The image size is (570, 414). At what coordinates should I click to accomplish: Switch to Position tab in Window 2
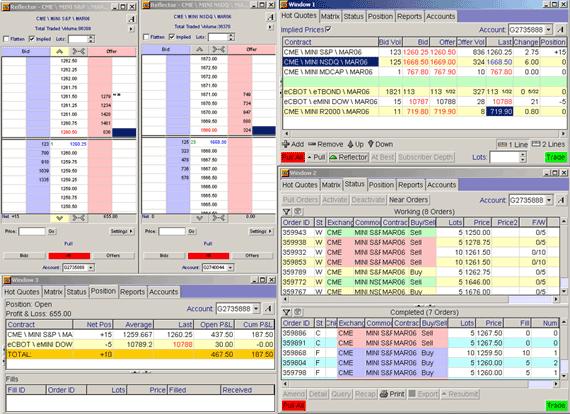(381, 185)
